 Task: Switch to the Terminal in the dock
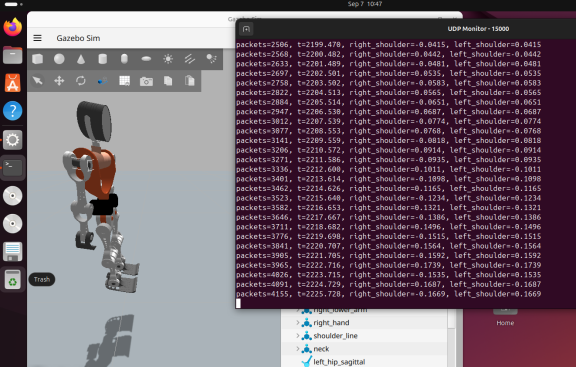coord(13,168)
